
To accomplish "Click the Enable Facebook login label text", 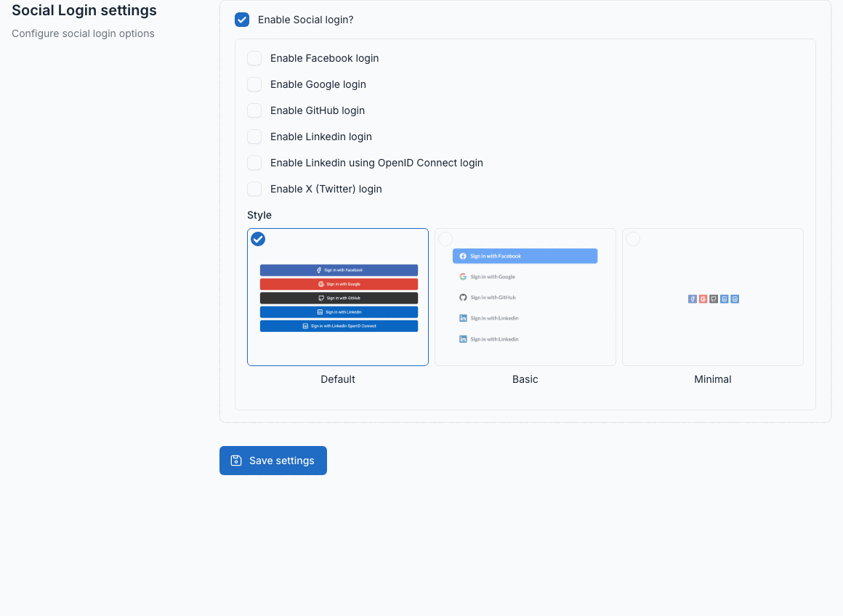I will click(x=325, y=58).
